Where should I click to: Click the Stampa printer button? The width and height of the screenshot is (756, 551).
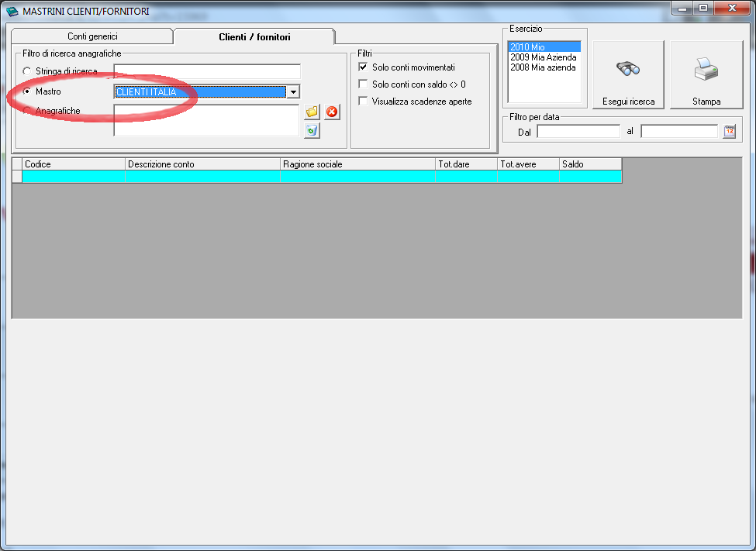point(706,74)
